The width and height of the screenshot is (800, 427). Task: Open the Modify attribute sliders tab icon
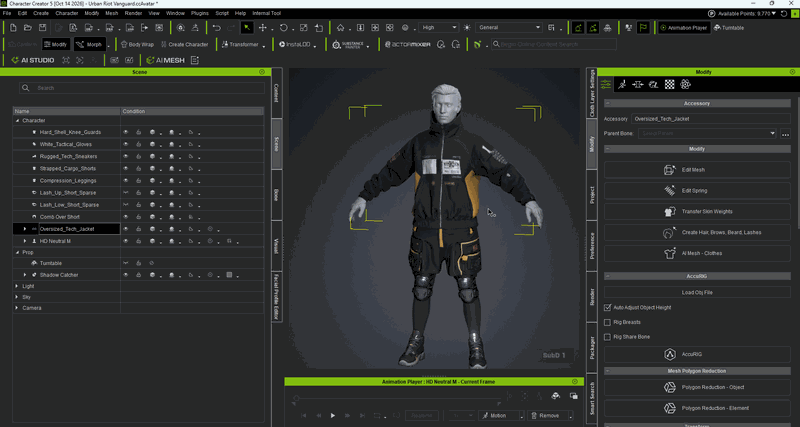[606, 85]
